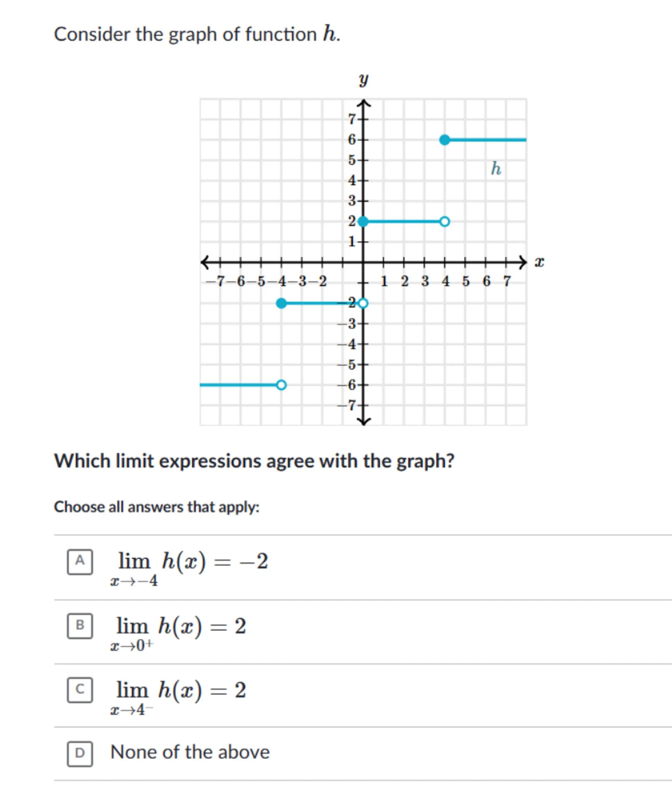Check the 'None of the above' box D
Screen dimensions: 672x799
[79, 753]
